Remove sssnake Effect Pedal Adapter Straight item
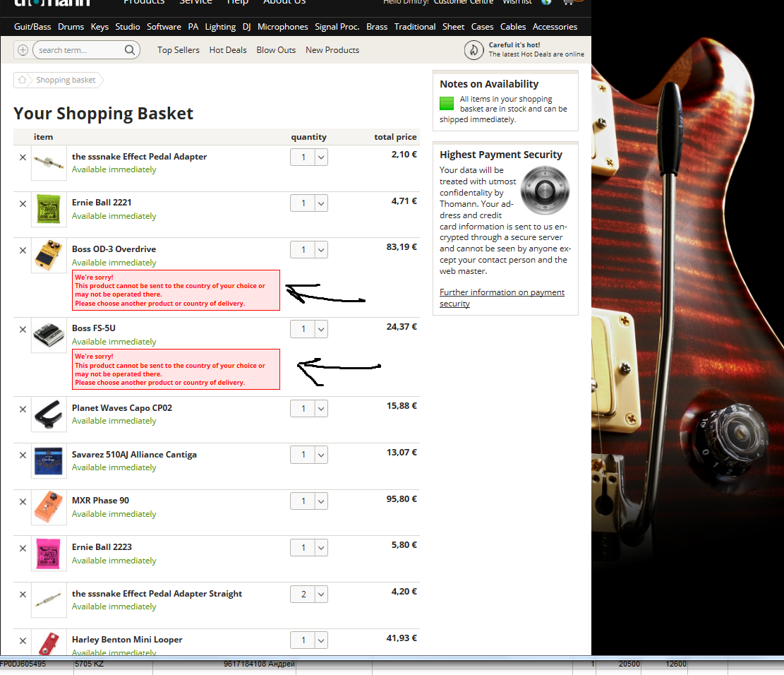 point(23,594)
